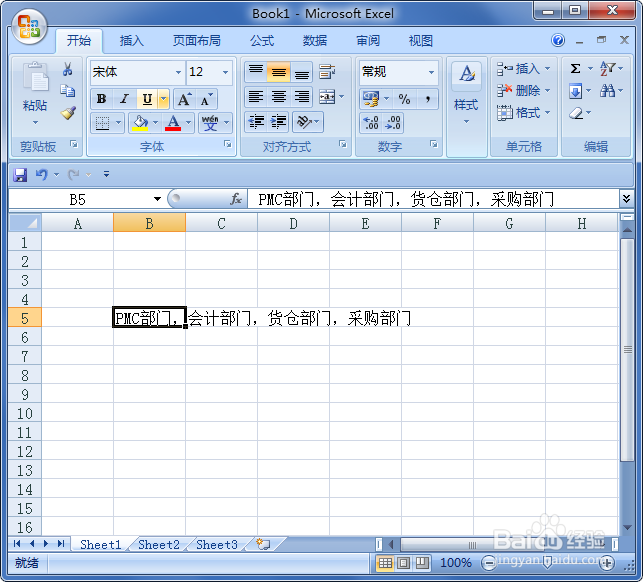Click the merge and center icon
Viewport: 643px width, 582px height.
[x=327, y=97]
